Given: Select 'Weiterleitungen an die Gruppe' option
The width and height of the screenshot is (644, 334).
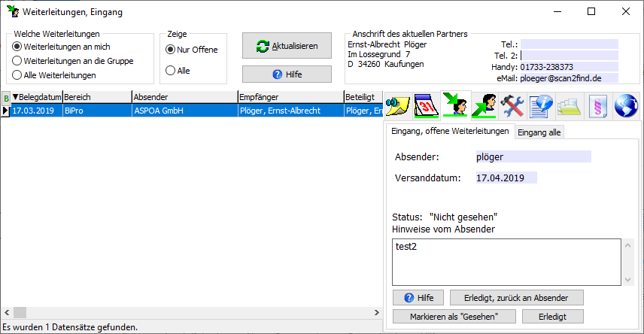Looking at the screenshot, I should click(x=73, y=61).
